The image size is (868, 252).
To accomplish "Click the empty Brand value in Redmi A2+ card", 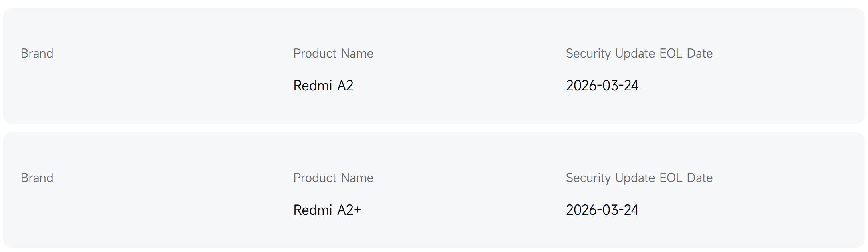I will (x=37, y=210).
